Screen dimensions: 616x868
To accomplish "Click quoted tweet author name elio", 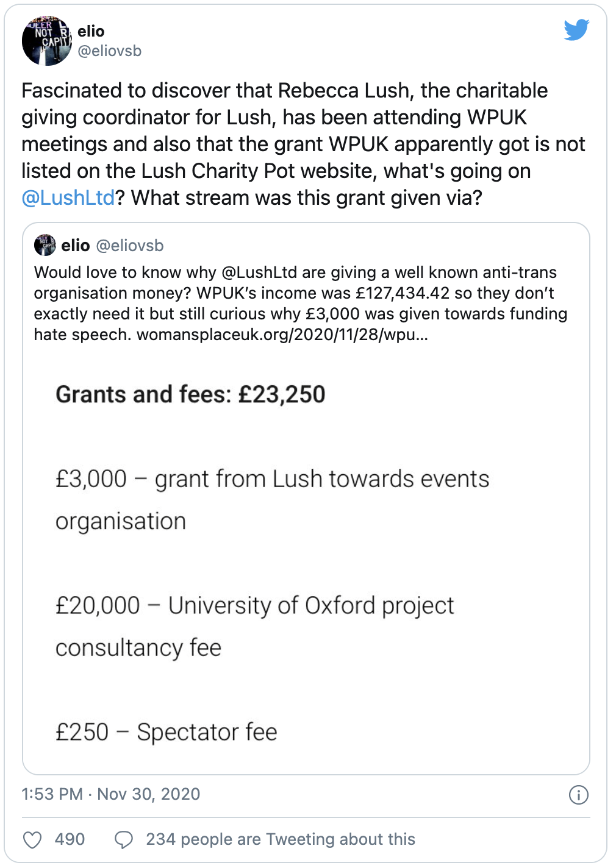I will (x=76, y=246).
